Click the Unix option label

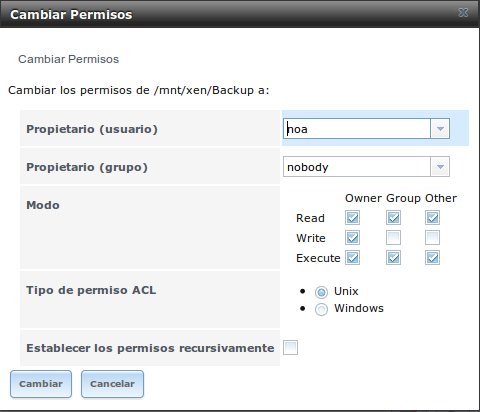pos(346,291)
